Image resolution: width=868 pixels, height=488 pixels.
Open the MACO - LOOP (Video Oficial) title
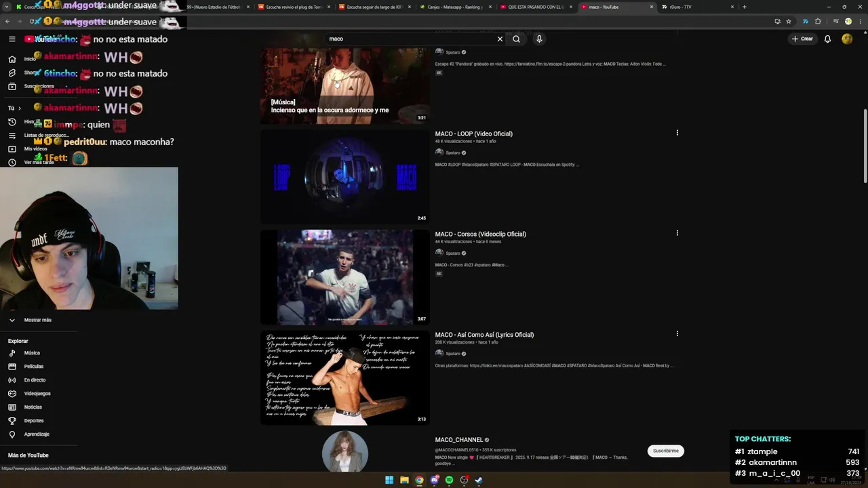coord(473,134)
